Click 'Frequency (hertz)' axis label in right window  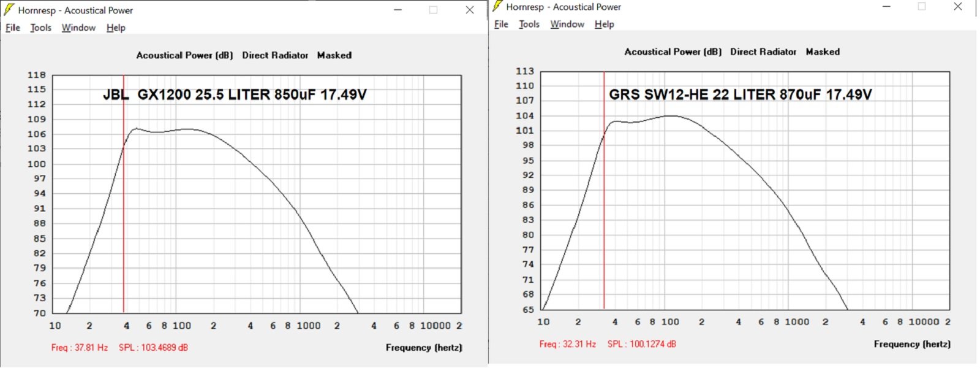(x=912, y=344)
